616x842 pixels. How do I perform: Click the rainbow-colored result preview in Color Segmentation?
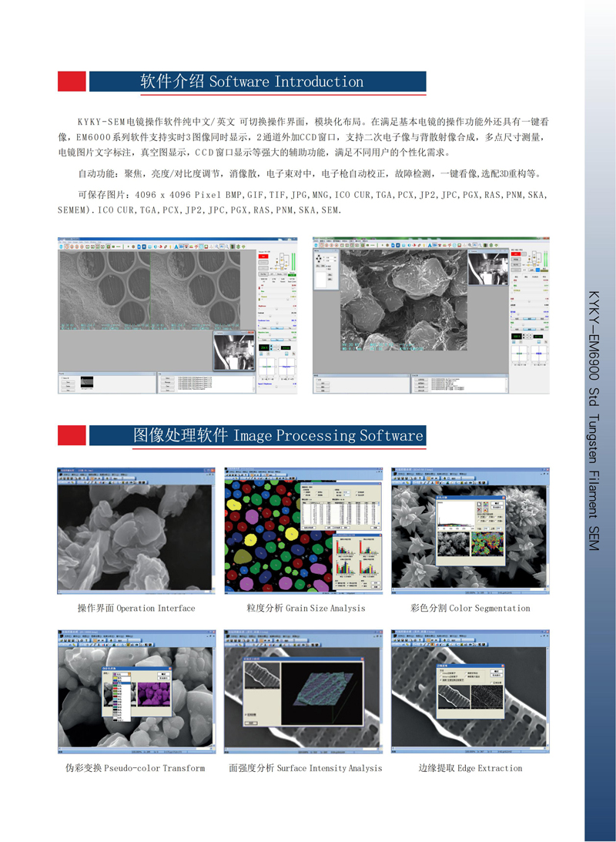[486, 543]
